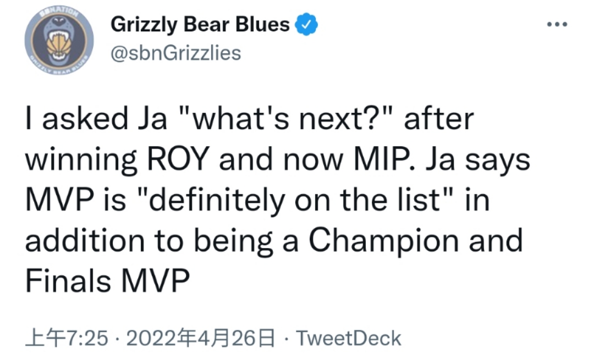
Task: Open the Grizzly Bear Blues profile avatar
Action: point(59,40)
